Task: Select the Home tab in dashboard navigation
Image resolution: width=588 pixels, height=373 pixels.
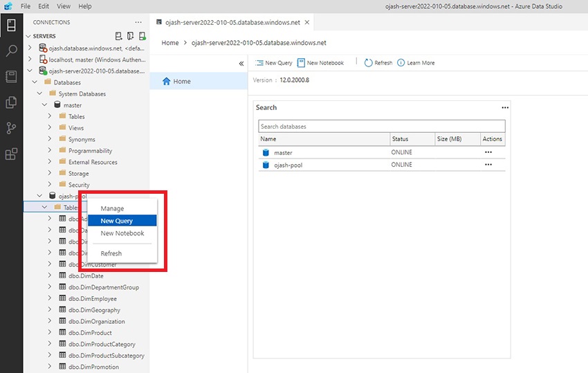Action: pyautogui.click(x=199, y=81)
